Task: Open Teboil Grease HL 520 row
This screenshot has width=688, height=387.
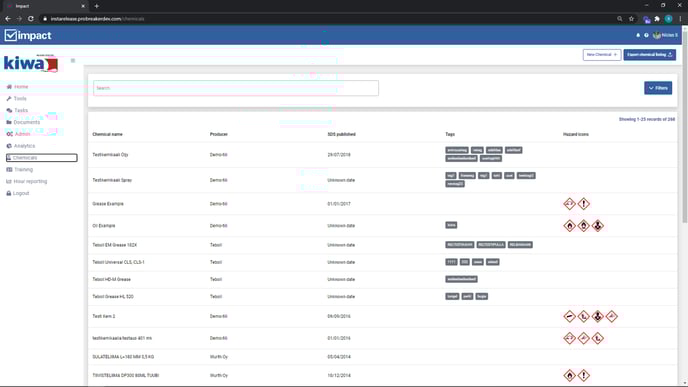Action: pos(382,297)
